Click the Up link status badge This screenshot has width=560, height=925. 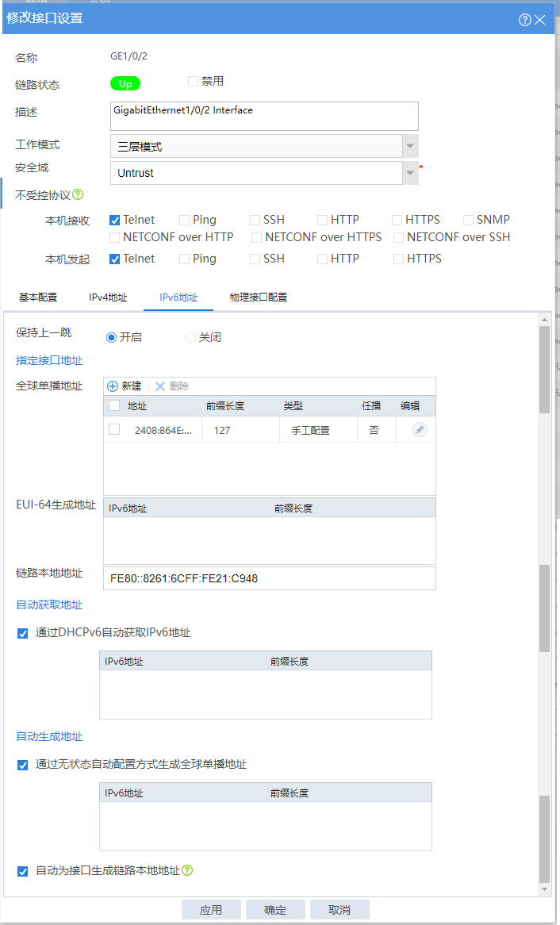coord(125,84)
